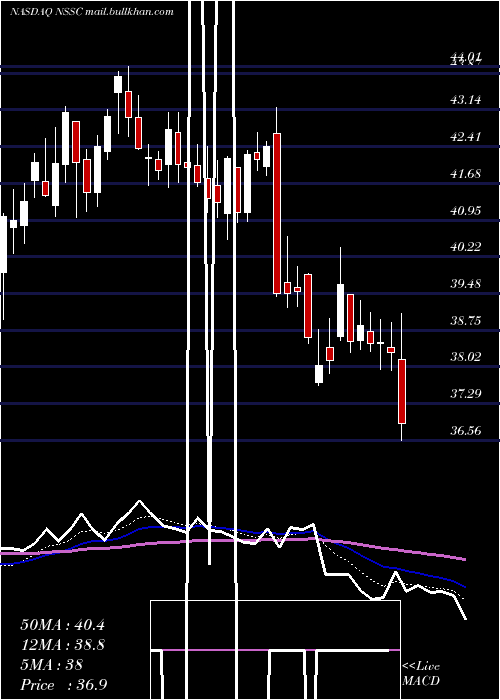Click the pink 50MA line at its right end
500x700 pixels.
click(x=463, y=558)
